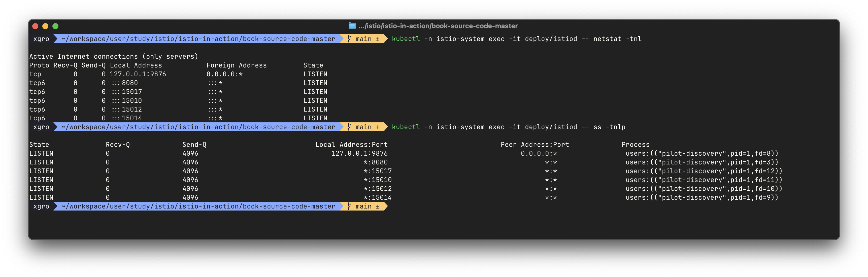Click the ss 'Peer Address:Port' header
This screenshot has width=868, height=277.
coord(535,145)
